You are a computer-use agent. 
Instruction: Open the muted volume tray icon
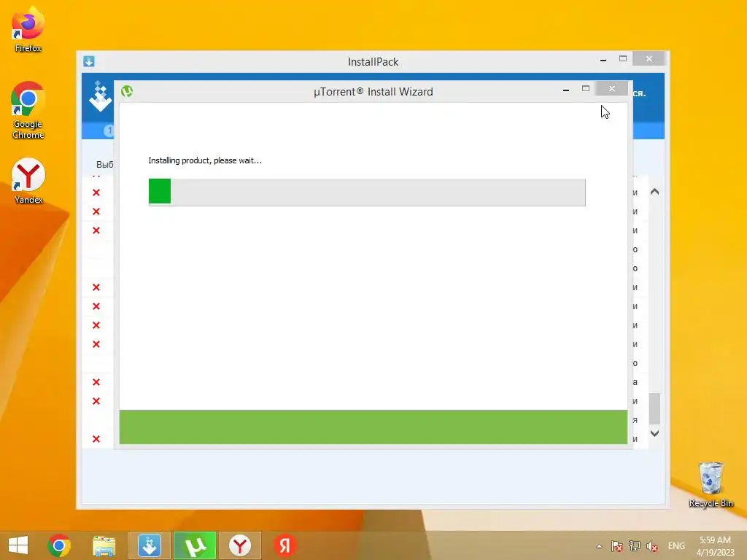[x=652, y=546]
